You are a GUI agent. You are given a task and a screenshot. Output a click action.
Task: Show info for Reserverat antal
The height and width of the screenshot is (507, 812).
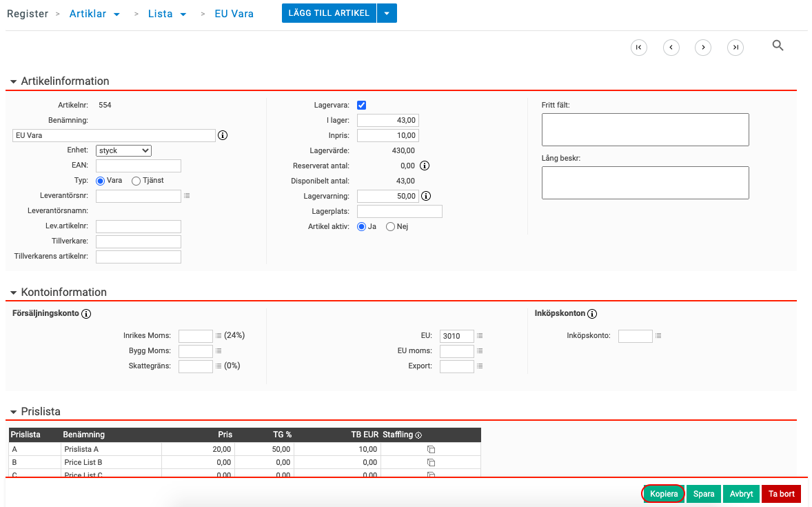coord(425,166)
